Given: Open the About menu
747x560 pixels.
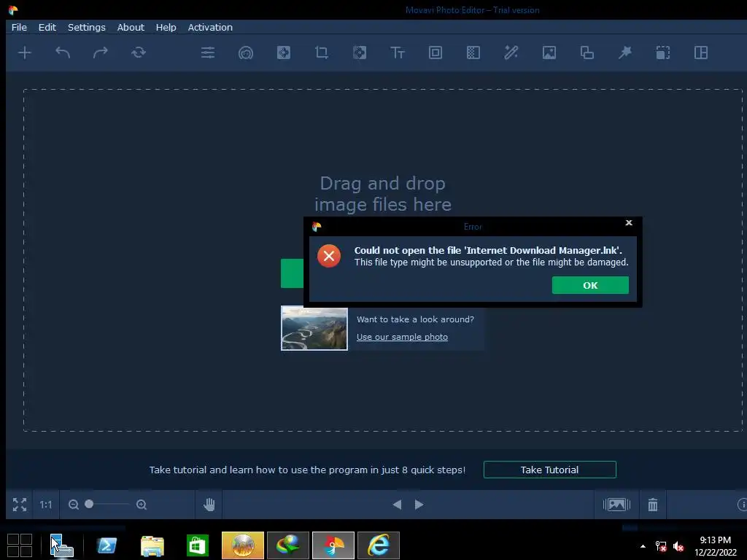Looking at the screenshot, I should [131, 27].
